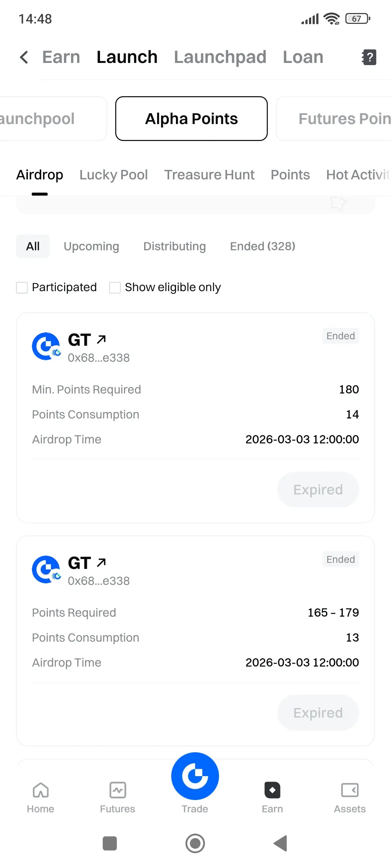Show Upcoming airdrops filter
391x868 pixels.
pyautogui.click(x=91, y=246)
